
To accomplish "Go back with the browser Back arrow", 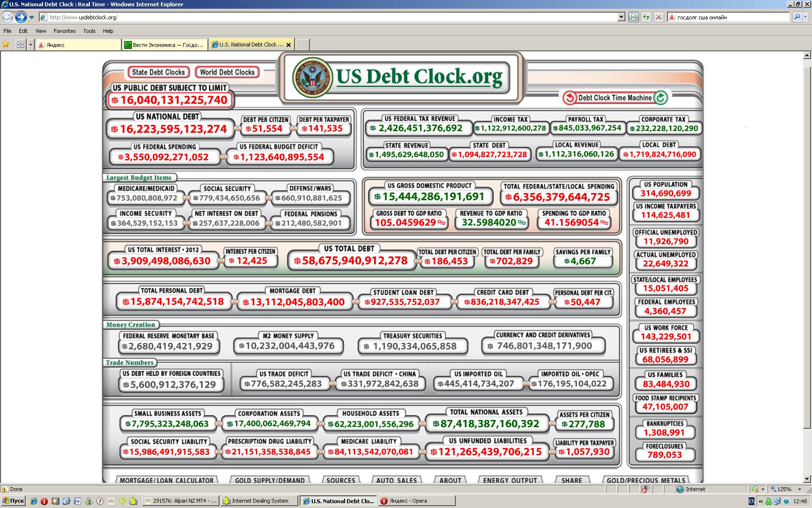I will (x=7, y=17).
